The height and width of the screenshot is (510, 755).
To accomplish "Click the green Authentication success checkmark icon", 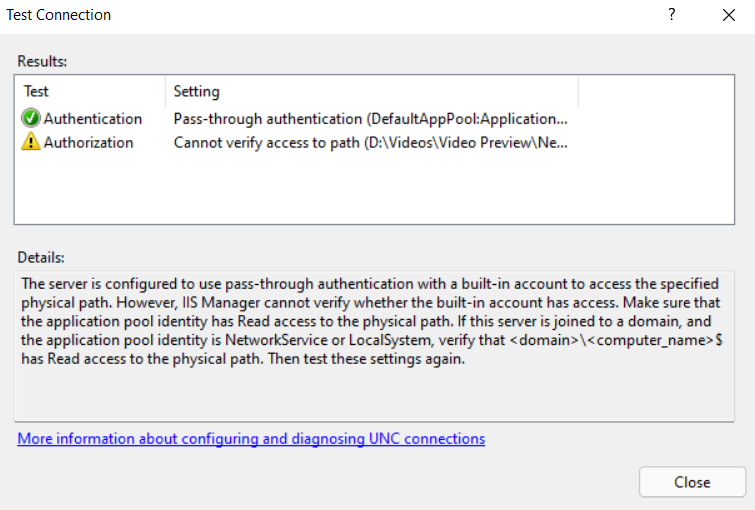I will pos(31,119).
